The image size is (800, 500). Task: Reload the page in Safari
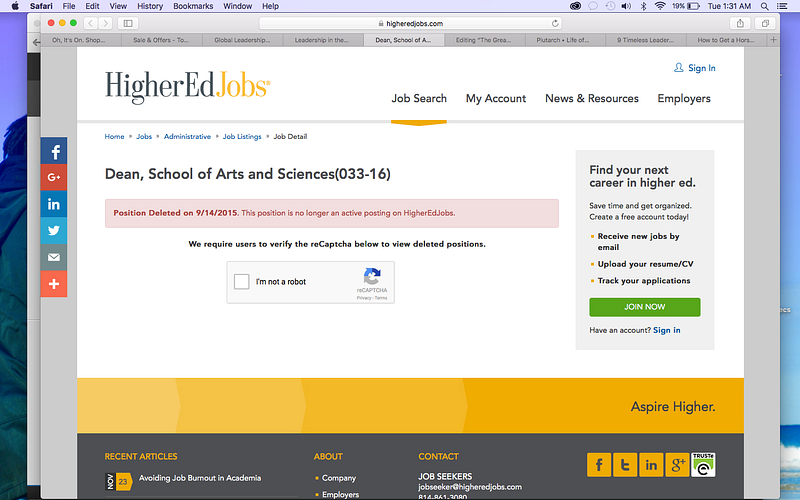(555, 23)
